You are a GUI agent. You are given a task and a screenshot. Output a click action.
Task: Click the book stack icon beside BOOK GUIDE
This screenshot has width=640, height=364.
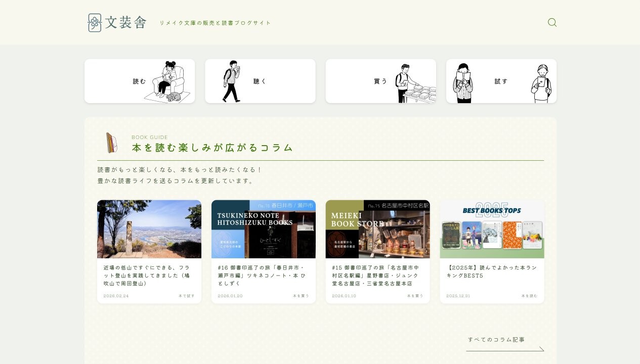pyautogui.click(x=111, y=143)
